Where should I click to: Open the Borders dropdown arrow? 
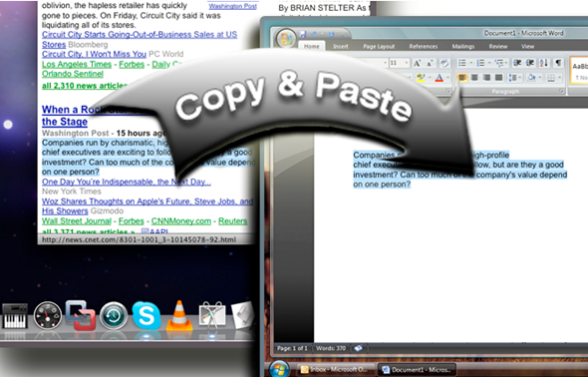[x=559, y=78]
